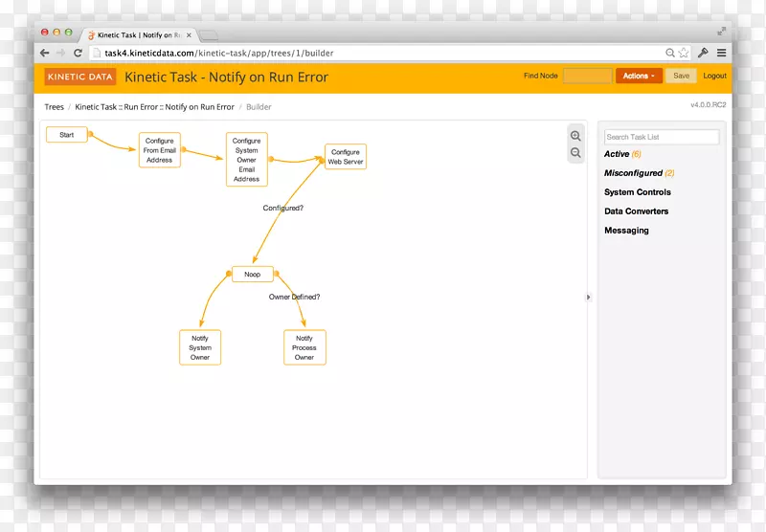Expand the Misconfigured category
This screenshot has height=532, width=766.
633,173
